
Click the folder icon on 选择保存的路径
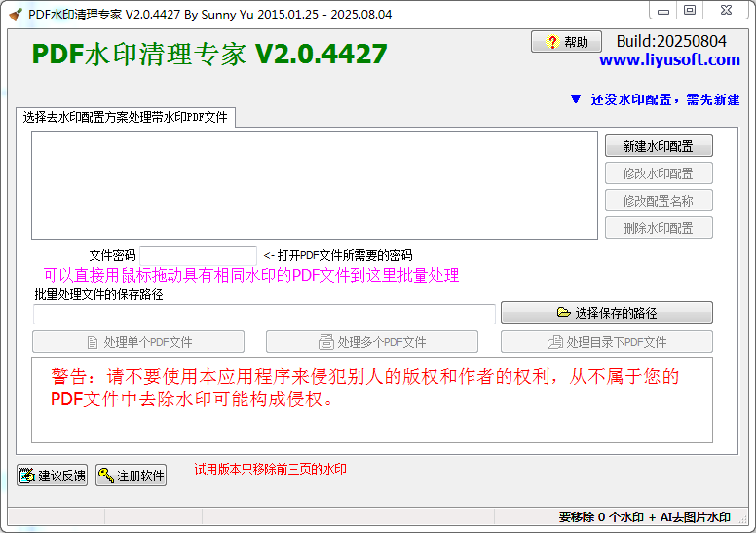(564, 312)
